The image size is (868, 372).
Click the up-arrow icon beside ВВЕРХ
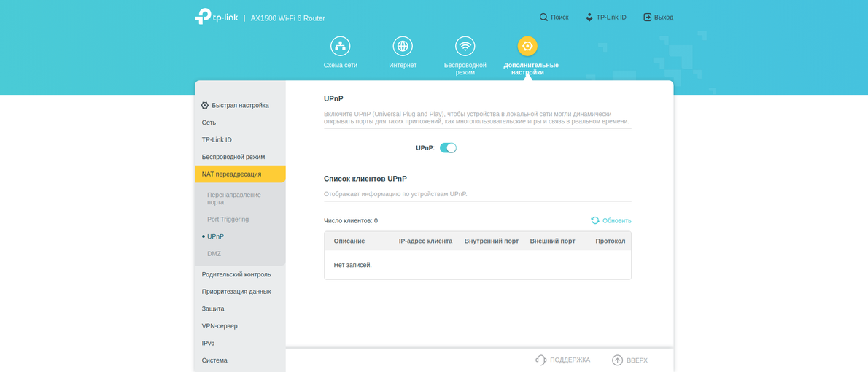tap(617, 360)
